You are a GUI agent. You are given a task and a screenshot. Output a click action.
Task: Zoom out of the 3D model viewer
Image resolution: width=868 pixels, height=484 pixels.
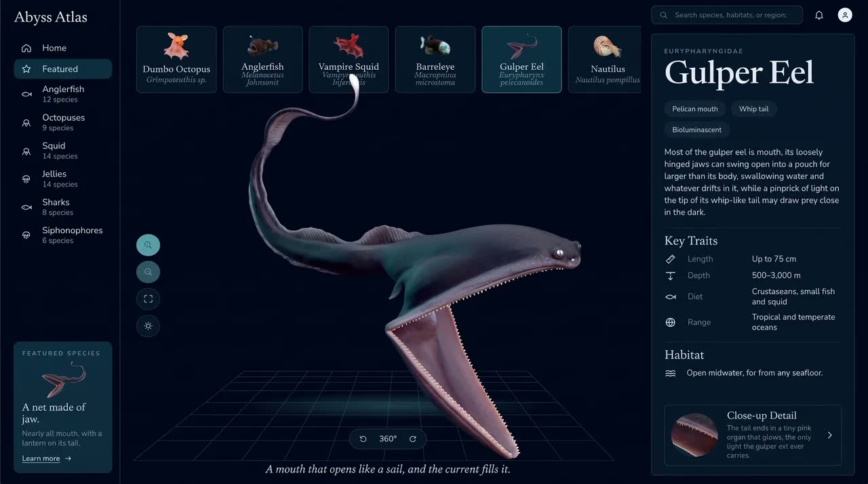(x=148, y=272)
